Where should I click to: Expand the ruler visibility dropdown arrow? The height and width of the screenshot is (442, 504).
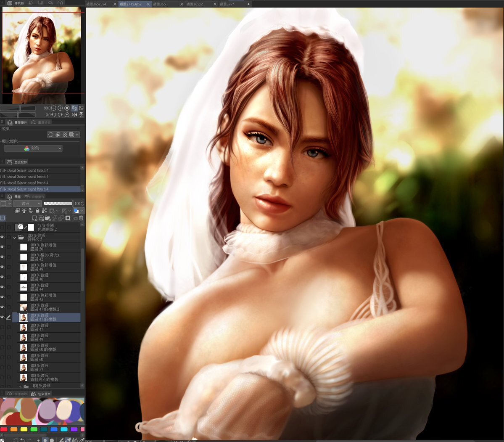[x=69, y=211]
